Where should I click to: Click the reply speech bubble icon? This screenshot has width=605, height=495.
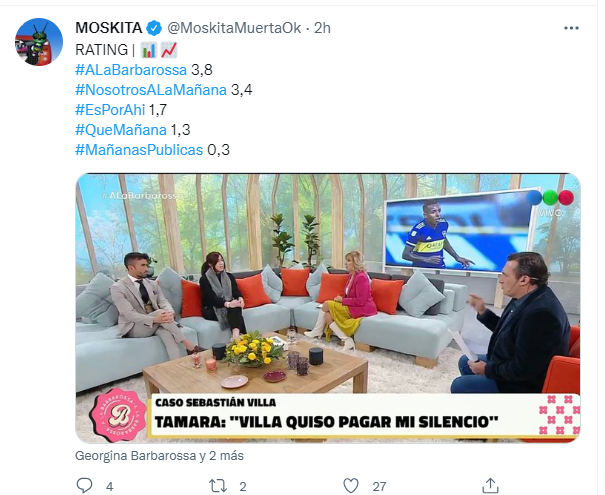pos(84,485)
